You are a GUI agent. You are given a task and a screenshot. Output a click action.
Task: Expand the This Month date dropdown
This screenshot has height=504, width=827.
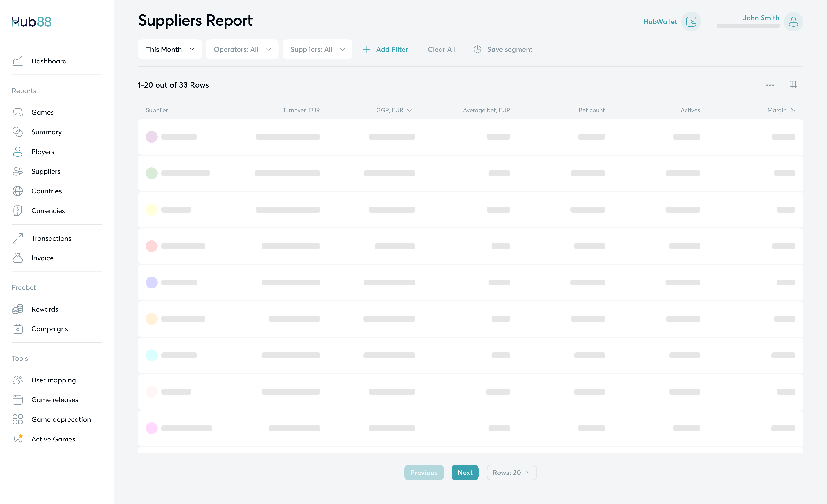(x=170, y=49)
